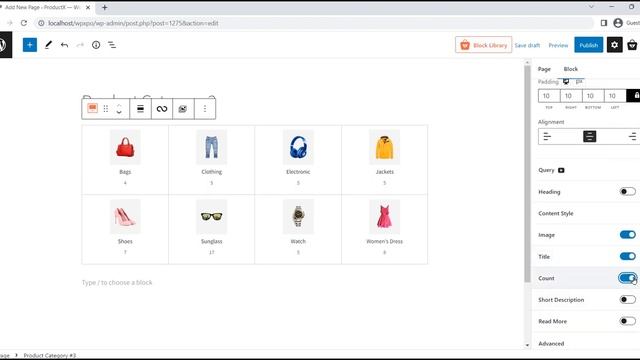Screen dimensions: 640x360
Task: Click the Query settings icon
Action: tap(561, 170)
